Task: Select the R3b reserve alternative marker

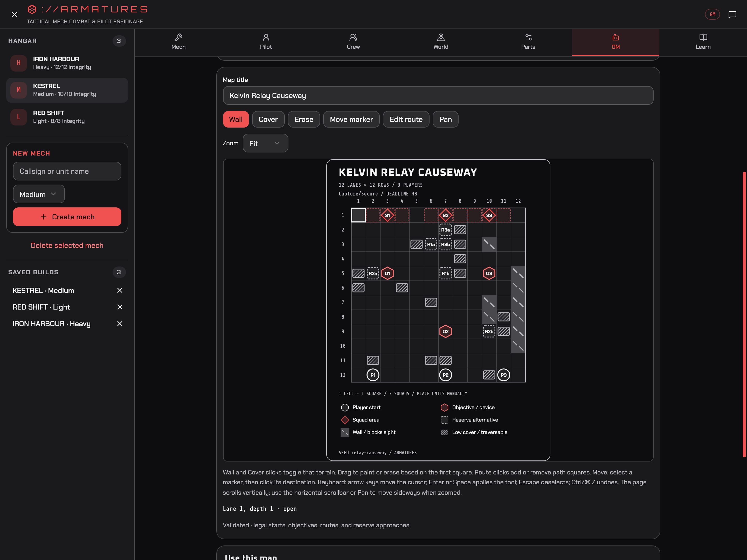Action: [x=445, y=244]
